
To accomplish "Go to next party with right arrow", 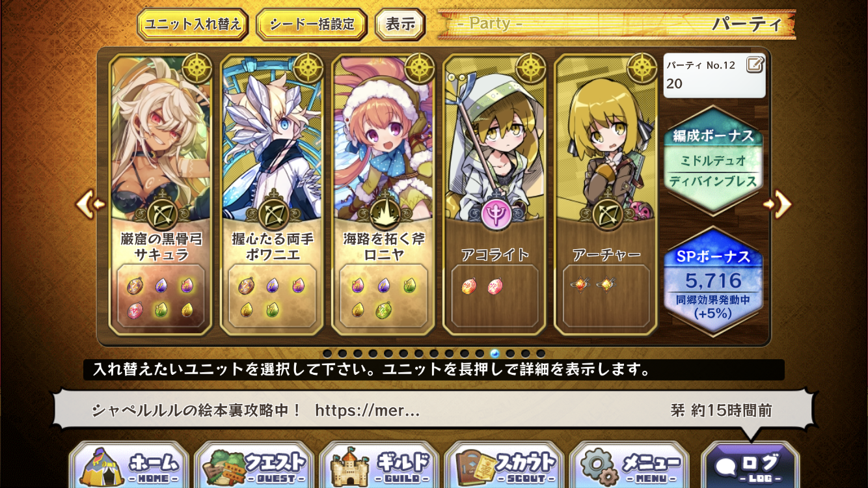I will [778, 205].
